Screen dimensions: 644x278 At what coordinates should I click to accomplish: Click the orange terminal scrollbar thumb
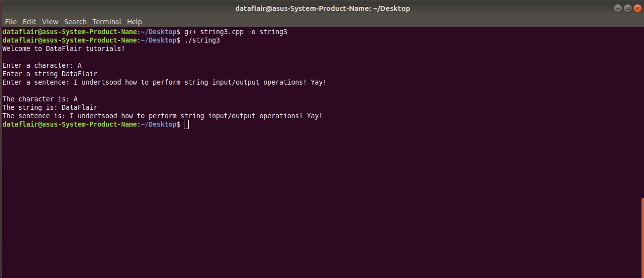642,237
